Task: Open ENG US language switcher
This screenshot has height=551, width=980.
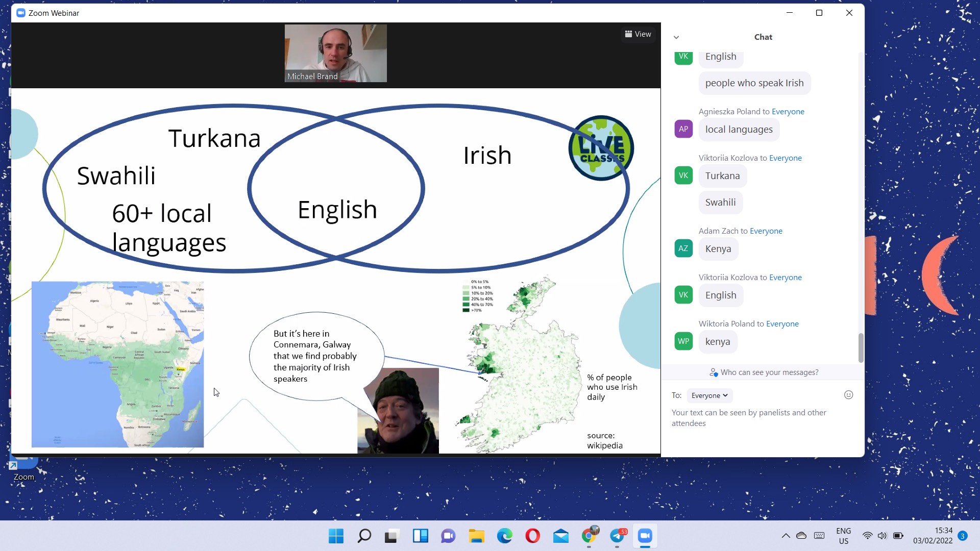Action: point(843,536)
